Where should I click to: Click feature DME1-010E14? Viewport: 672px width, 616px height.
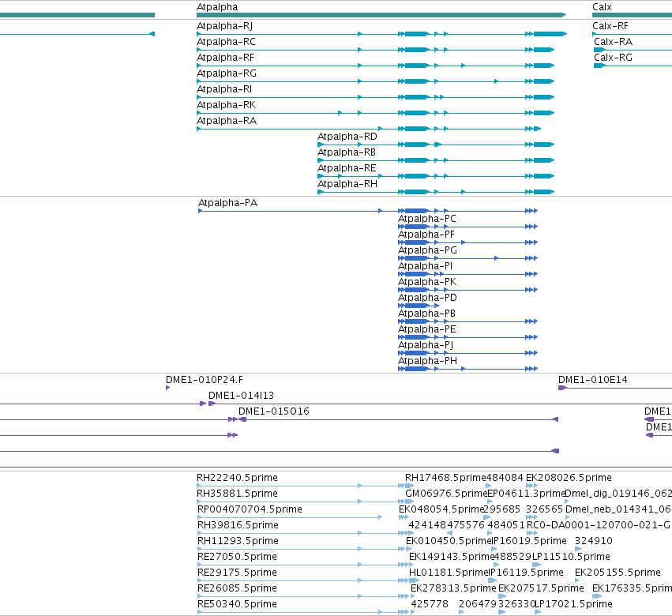click(592, 380)
